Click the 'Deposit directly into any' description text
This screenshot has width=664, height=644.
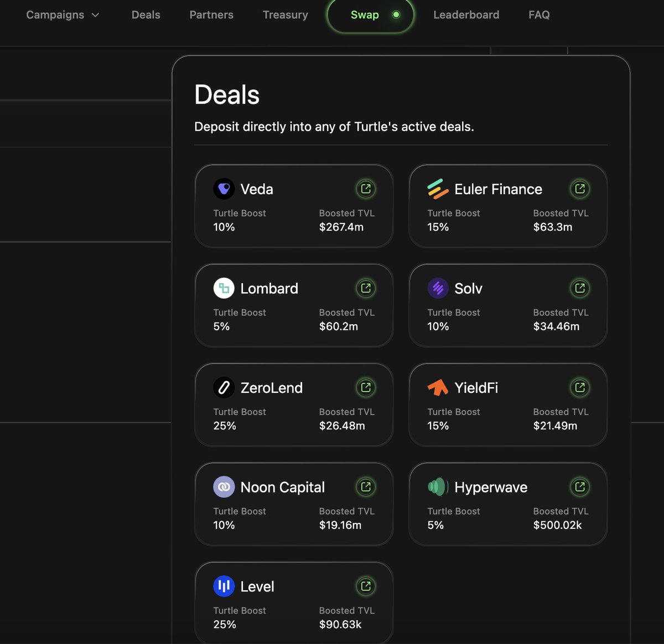point(334,127)
